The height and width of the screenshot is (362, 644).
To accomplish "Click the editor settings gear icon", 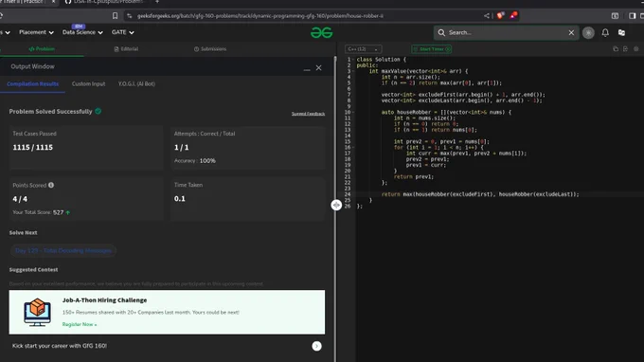I will (636, 49).
